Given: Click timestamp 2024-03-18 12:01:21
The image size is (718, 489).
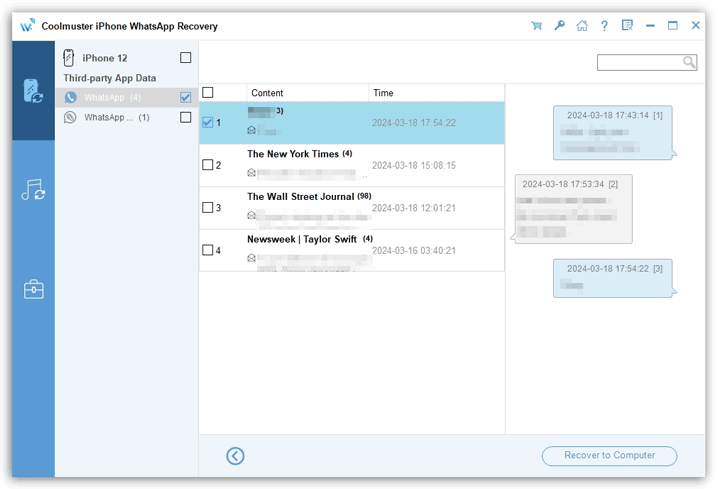Looking at the screenshot, I should [x=413, y=208].
